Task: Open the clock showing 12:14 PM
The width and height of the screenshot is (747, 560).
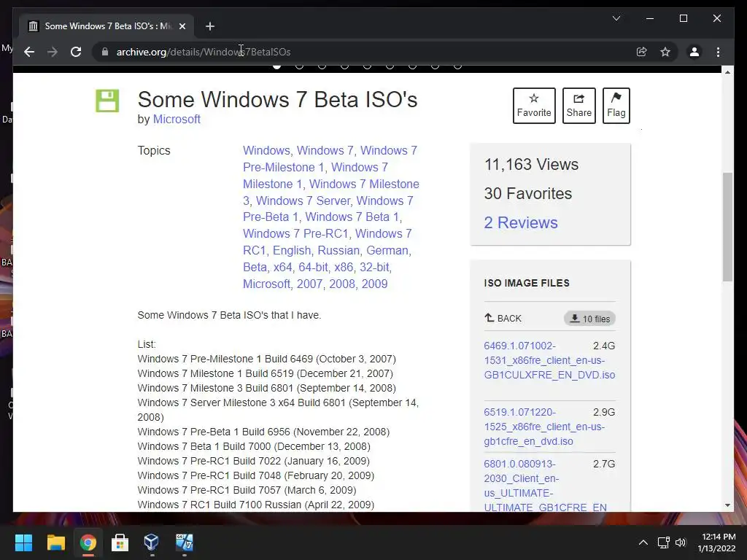Action: [716, 542]
